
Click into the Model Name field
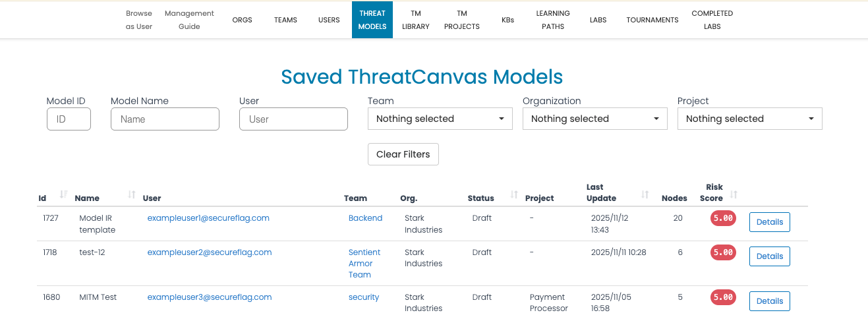pos(165,119)
